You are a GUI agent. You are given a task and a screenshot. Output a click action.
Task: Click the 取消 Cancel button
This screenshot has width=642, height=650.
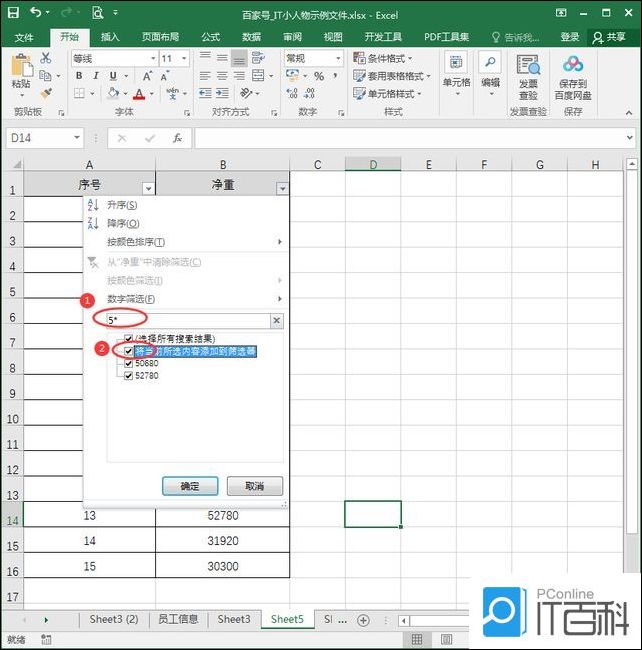click(255, 486)
